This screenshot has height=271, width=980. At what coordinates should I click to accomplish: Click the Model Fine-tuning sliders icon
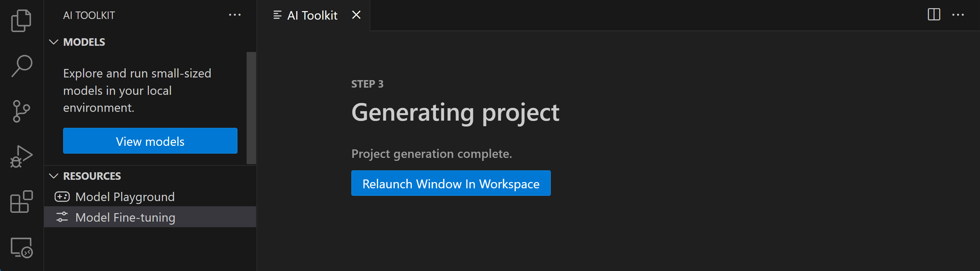point(62,217)
